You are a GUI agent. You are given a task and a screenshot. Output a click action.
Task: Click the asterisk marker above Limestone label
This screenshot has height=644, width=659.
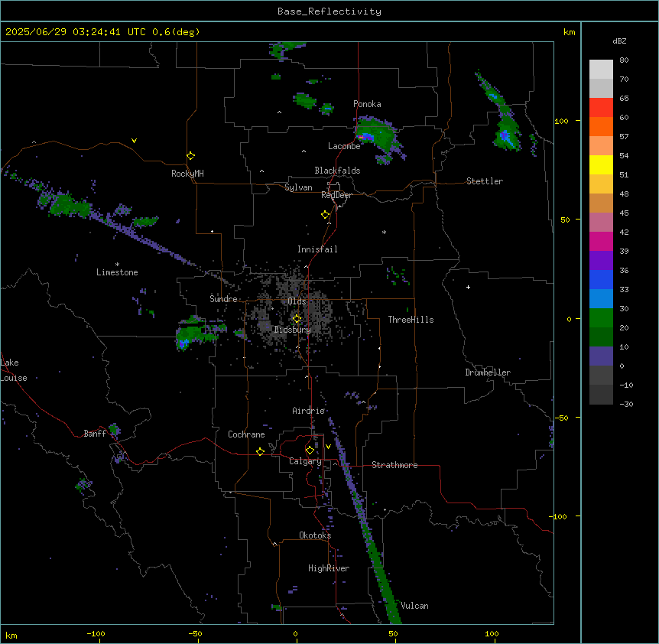(x=117, y=265)
